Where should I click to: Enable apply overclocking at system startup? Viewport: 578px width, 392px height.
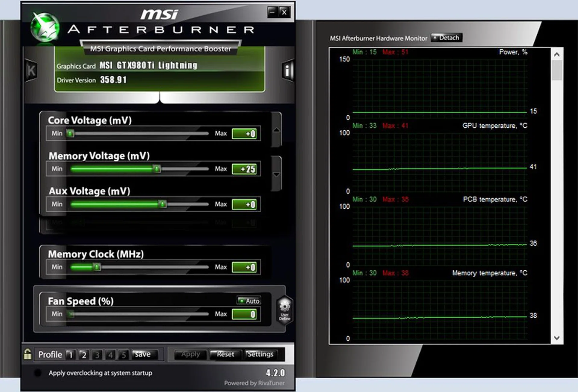coord(38,373)
